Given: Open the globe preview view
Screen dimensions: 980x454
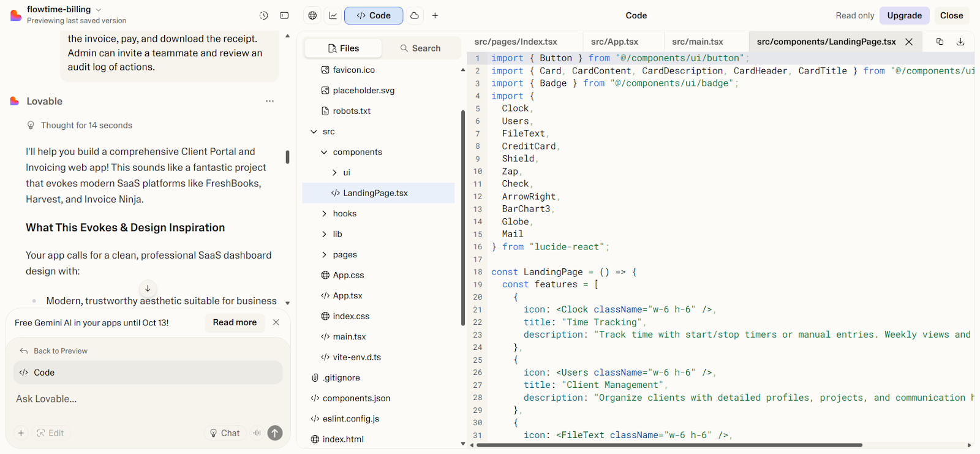Looking at the screenshot, I should coord(312,15).
